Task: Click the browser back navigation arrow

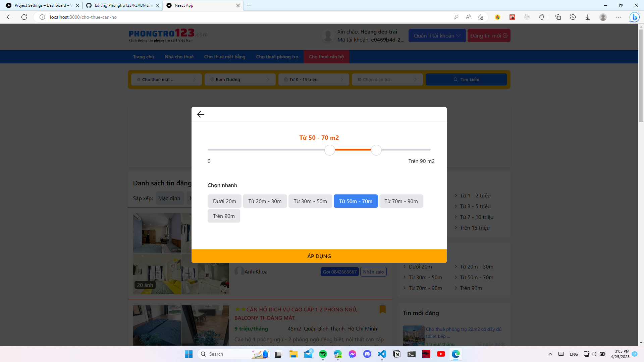Action: click(9, 17)
